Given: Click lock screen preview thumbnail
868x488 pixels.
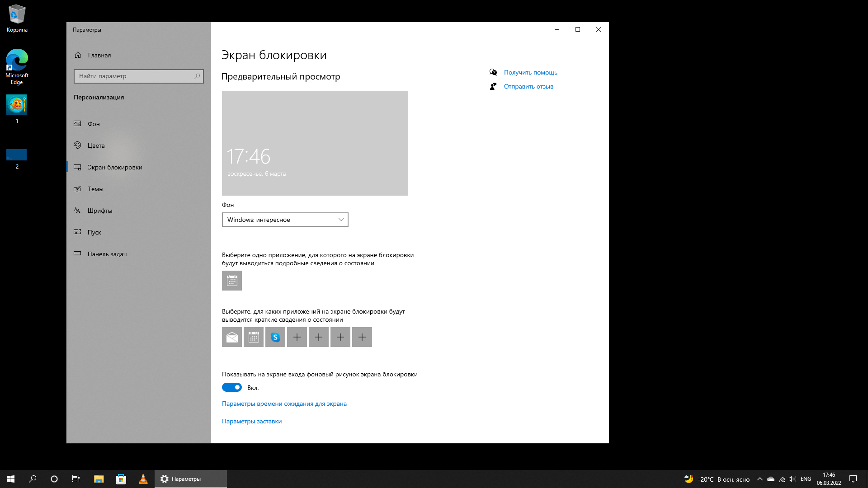Looking at the screenshot, I should click(x=315, y=143).
